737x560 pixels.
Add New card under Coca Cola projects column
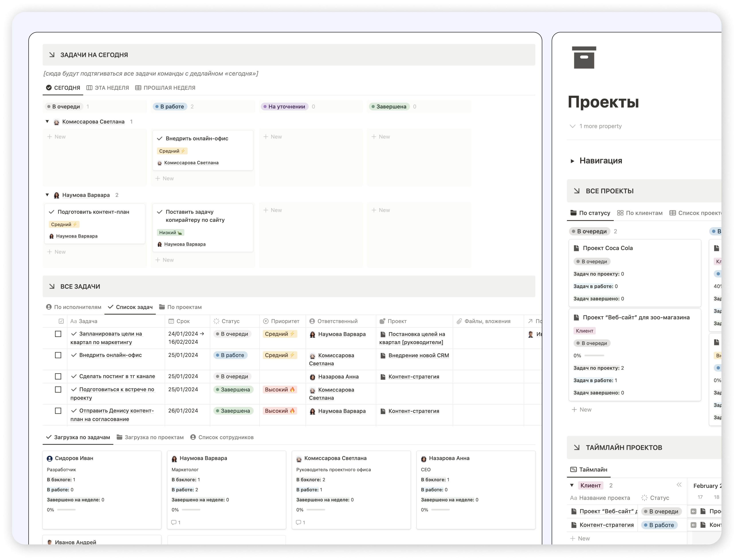581,409
